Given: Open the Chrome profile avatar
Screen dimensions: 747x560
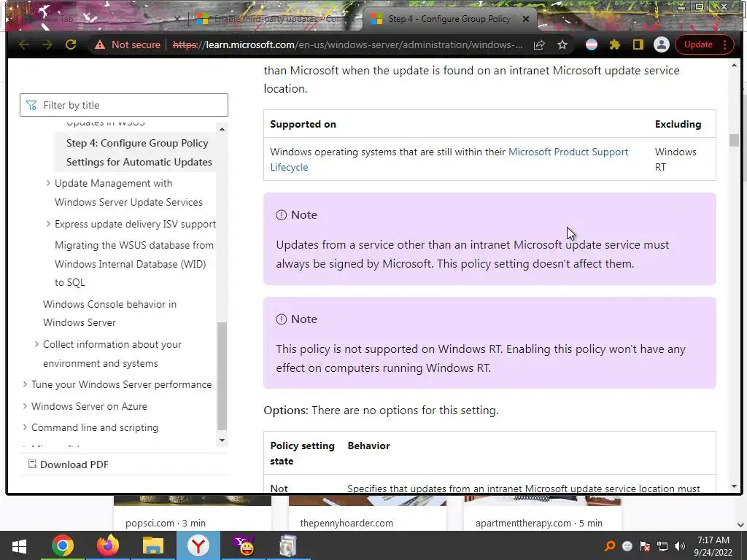Looking at the screenshot, I should pyautogui.click(x=661, y=44).
